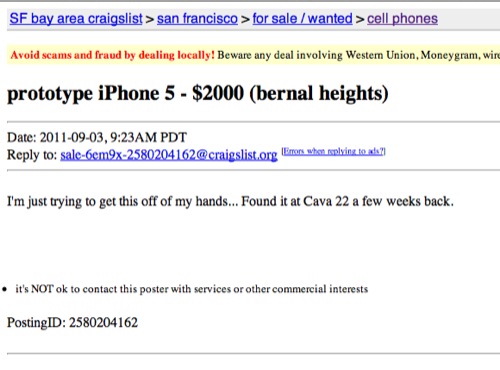Click the Reply to label

click(32, 155)
